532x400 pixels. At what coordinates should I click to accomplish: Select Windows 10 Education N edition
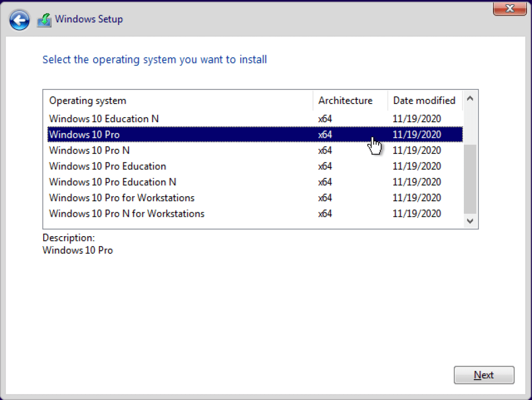104,119
